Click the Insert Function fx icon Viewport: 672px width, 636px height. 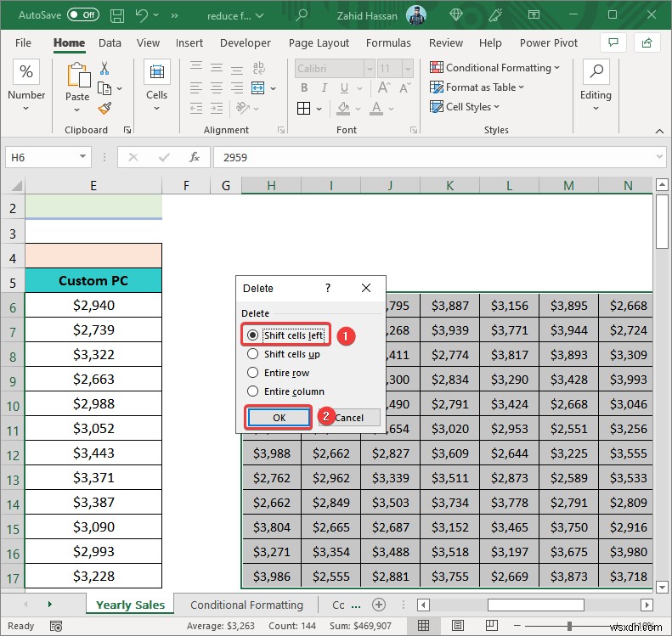click(x=194, y=157)
